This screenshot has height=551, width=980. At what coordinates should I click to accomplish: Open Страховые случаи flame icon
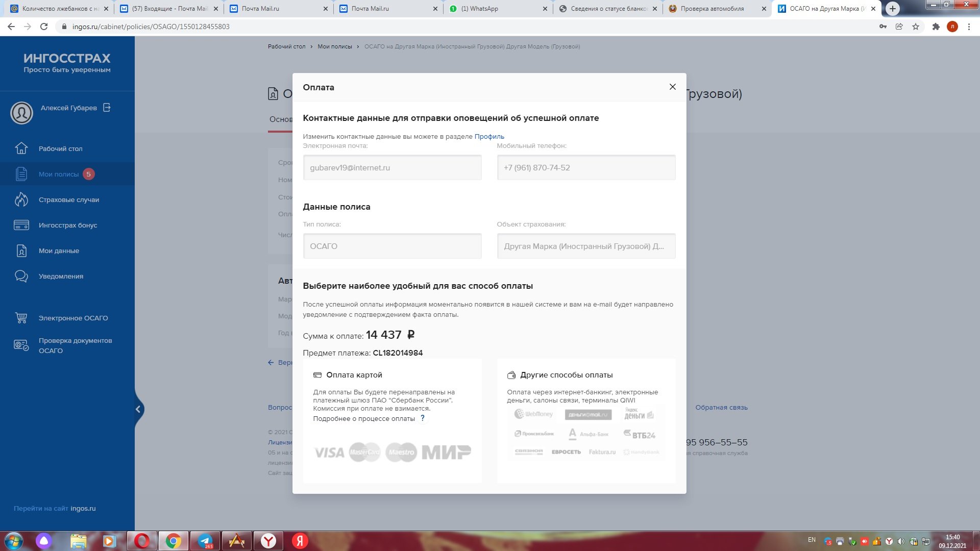21,199
